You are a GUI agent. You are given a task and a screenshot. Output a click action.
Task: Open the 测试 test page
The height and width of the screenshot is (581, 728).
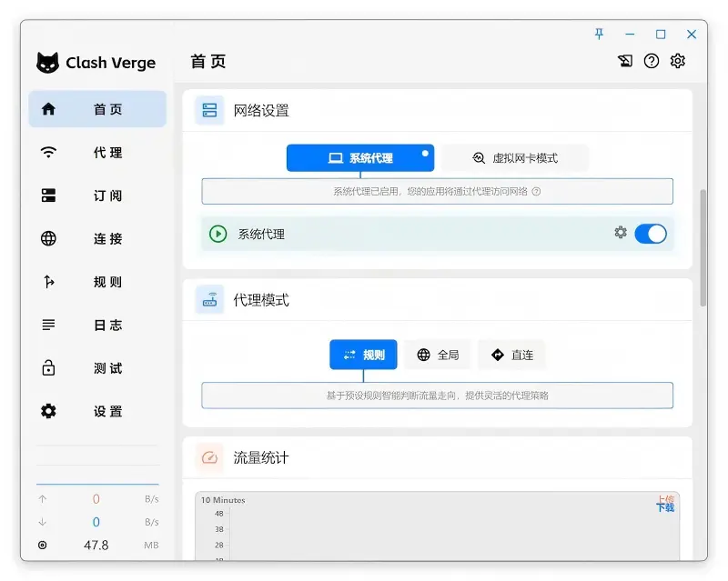coord(97,368)
